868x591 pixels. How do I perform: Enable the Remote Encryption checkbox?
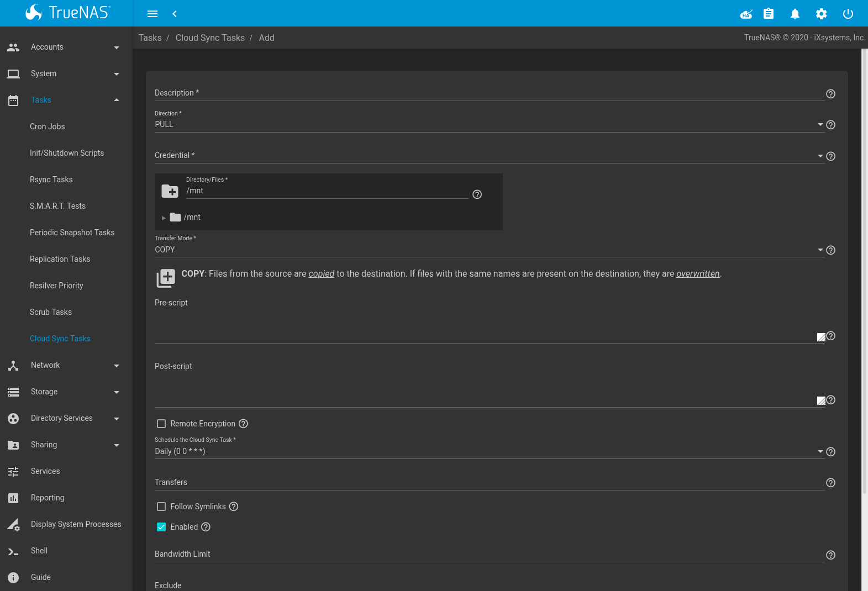click(161, 424)
